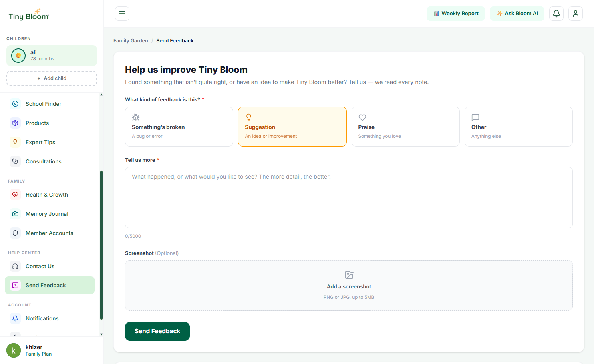594x364 pixels.
Task: Navigate to Consultations
Action: coord(50,161)
